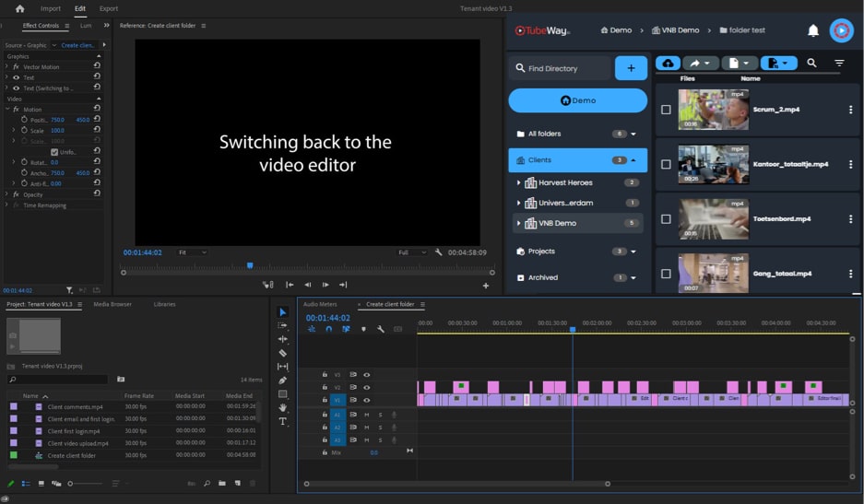The height and width of the screenshot is (504, 864).
Task: Expand VNB Demo client folder
Action: coord(518,223)
